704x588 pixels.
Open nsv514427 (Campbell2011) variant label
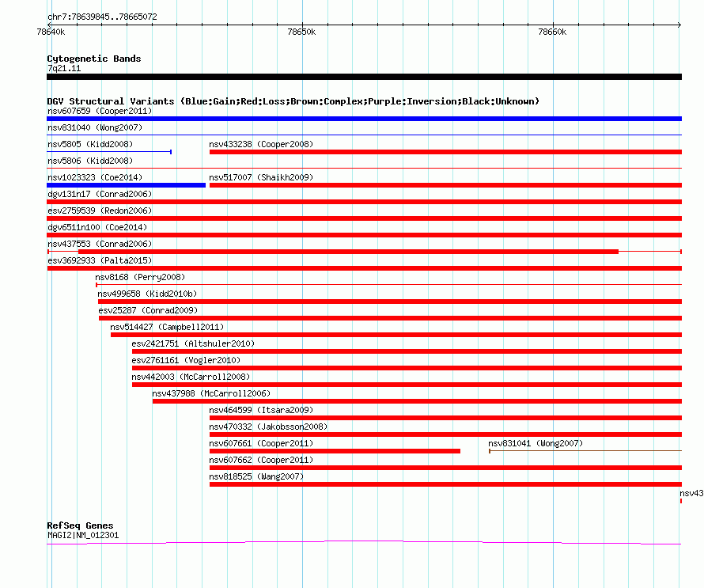coord(167,327)
